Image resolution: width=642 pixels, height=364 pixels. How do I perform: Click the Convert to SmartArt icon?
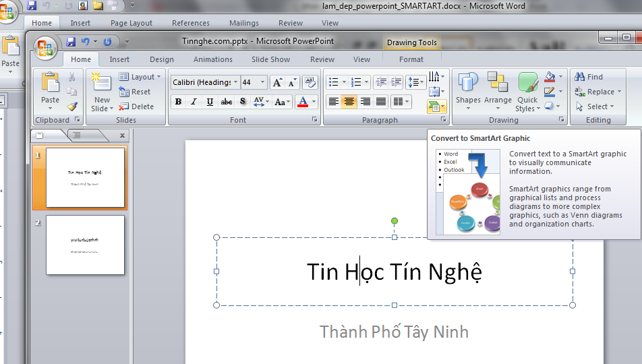[x=435, y=107]
